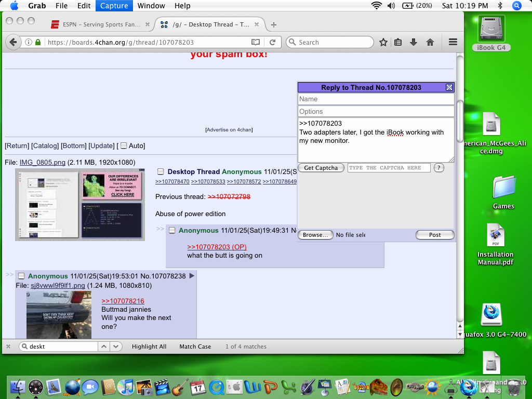The image size is (532, 399).
Task: Open post menu arrow beside No.107078238
Action: pos(192,276)
